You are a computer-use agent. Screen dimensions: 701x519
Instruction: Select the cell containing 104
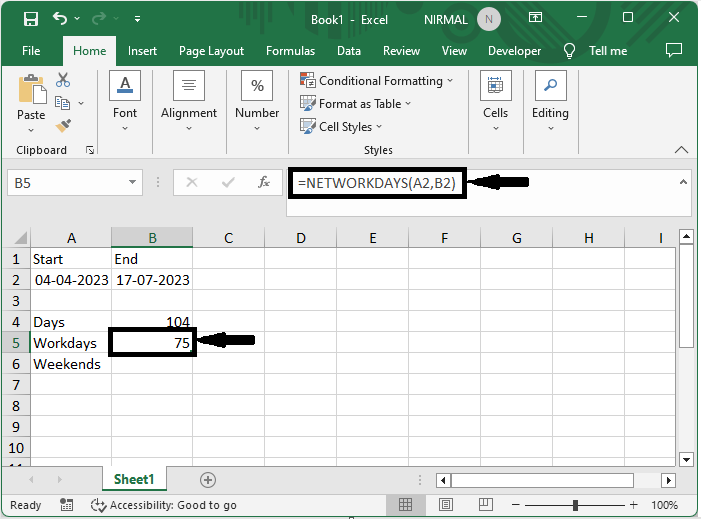[x=152, y=321]
